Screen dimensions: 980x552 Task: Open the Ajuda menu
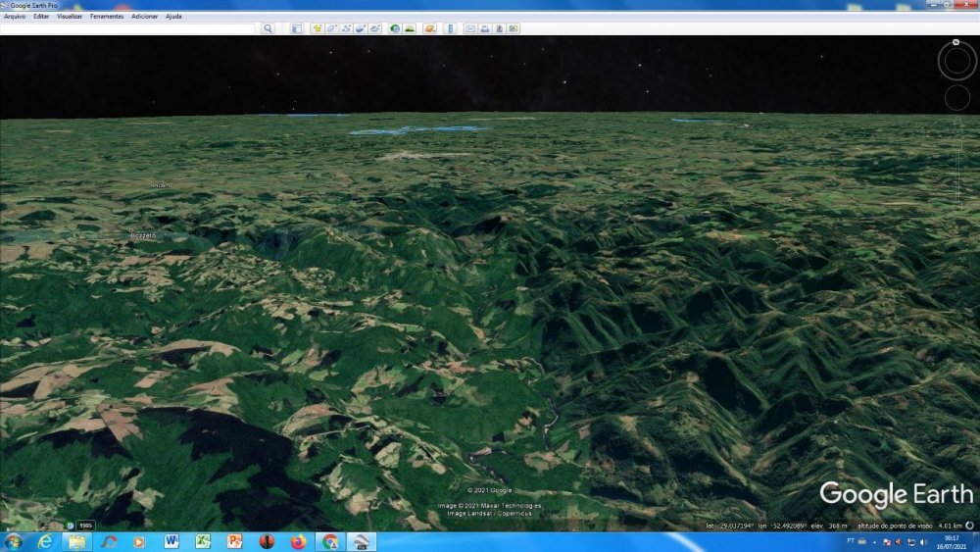coord(173,17)
